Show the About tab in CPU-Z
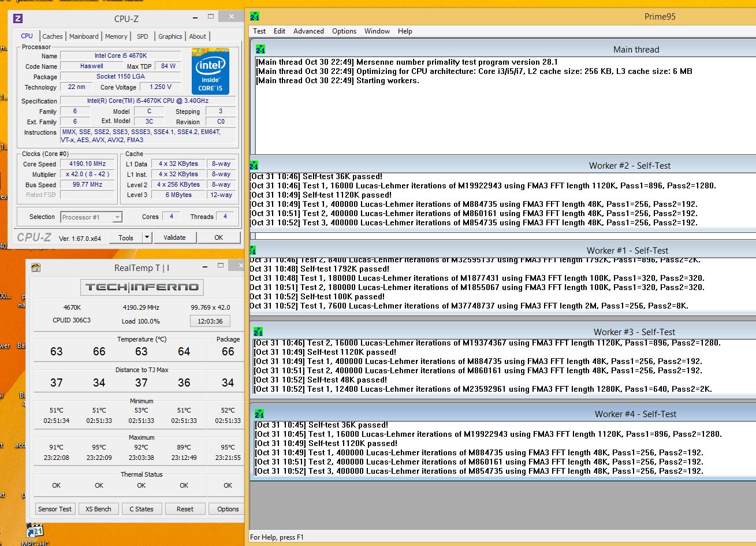This screenshot has height=546, width=756. click(198, 36)
